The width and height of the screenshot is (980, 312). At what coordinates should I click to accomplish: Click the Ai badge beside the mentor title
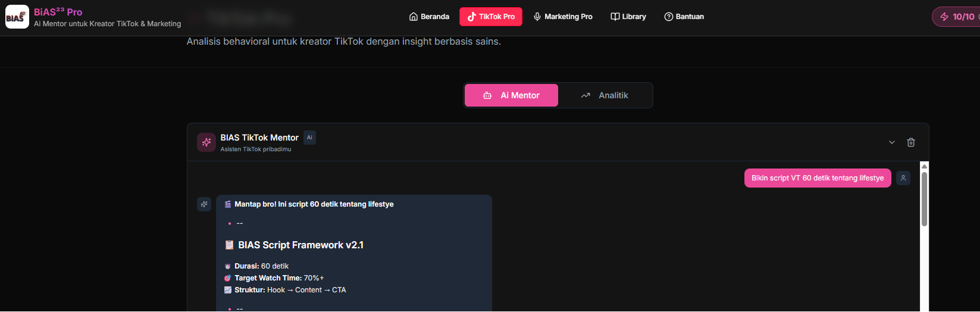(x=309, y=138)
